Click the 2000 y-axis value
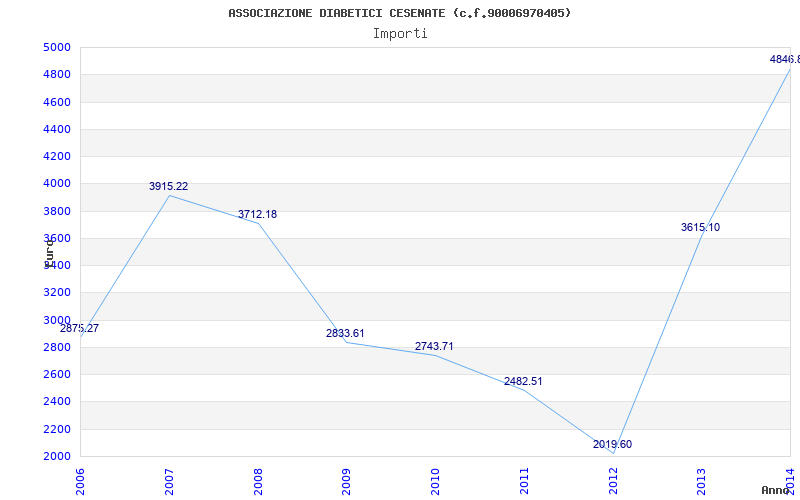The image size is (800, 500). 56,456
